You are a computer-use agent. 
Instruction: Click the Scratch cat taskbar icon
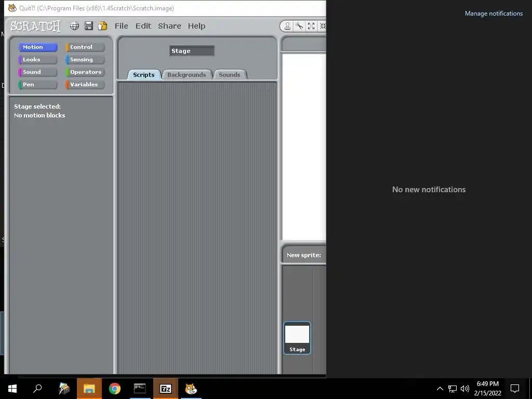coord(191,389)
